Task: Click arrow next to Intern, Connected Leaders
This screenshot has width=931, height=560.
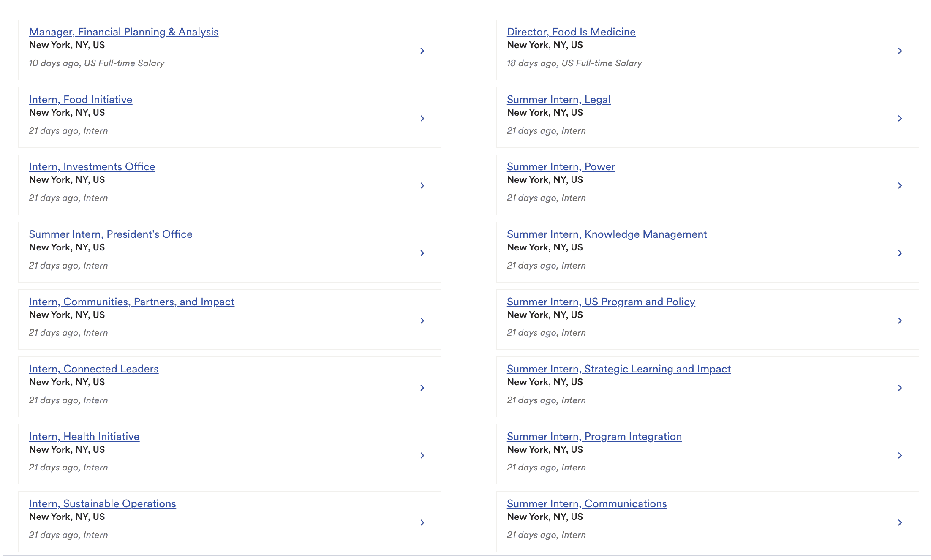Action: pos(422,388)
